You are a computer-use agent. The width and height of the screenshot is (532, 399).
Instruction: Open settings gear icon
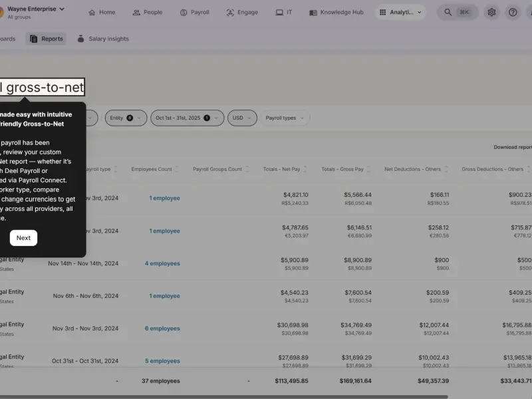[x=491, y=12]
